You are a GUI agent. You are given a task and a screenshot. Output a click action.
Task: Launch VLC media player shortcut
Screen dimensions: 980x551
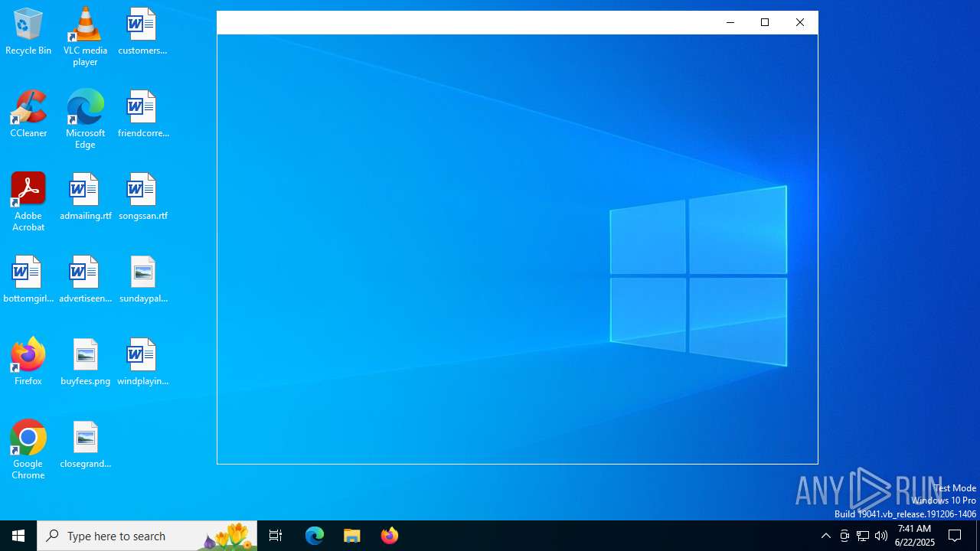click(85, 37)
